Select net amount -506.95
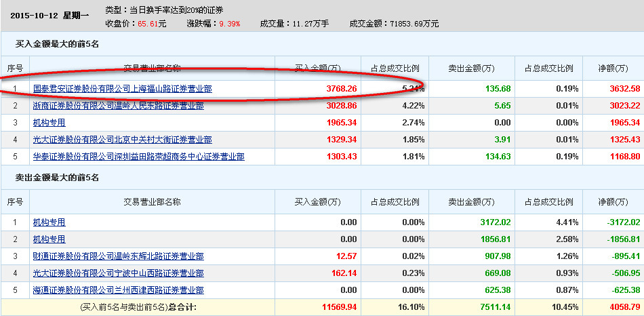The height and width of the screenshot is (316, 644). pos(626,273)
